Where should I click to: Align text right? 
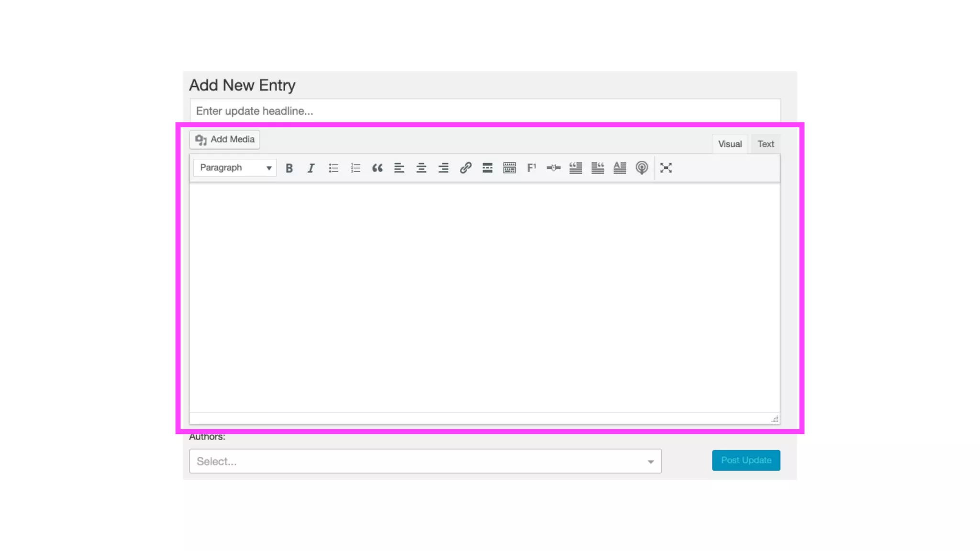tap(443, 168)
